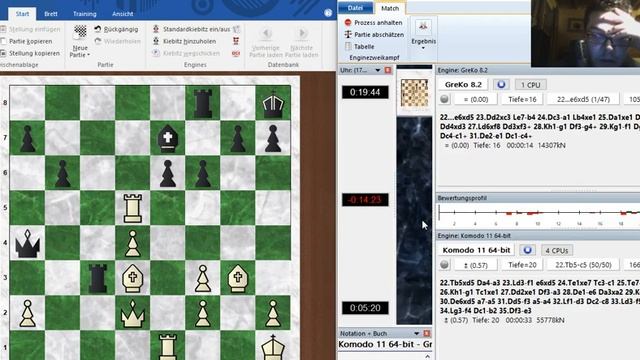Image resolution: width=640 pixels, height=360 pixels.
Task: Click move 12 marker in Bewertungsprofil graph
Action: 558,224
